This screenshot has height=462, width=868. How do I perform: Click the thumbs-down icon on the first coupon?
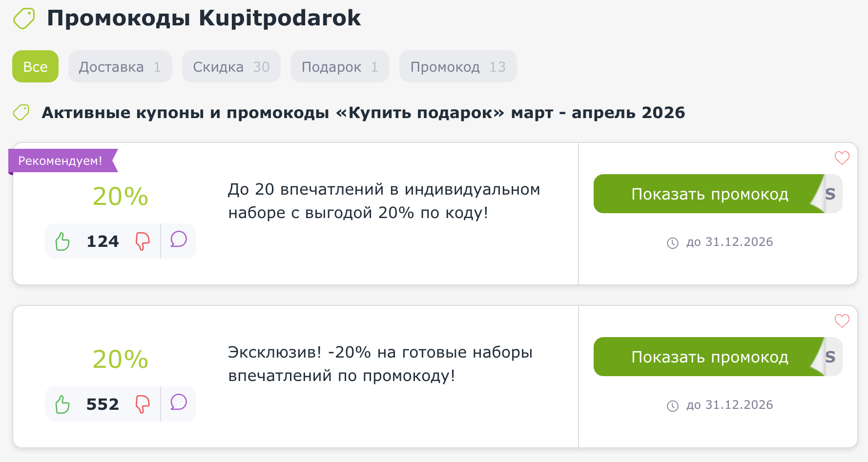(142, 241)
